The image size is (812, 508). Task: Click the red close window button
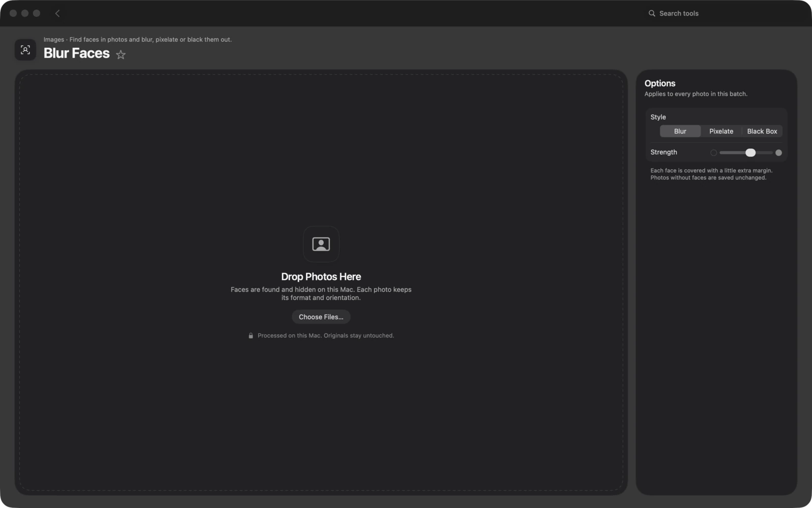[x=13, y=13]
